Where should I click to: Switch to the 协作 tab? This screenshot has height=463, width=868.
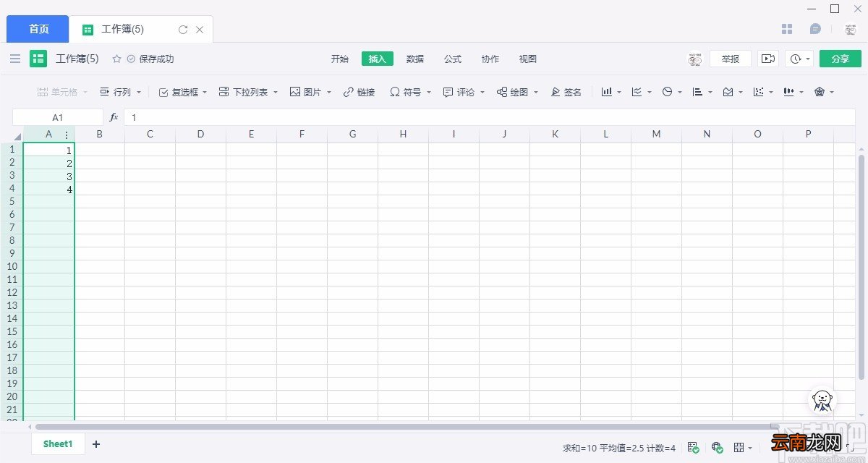(490, 59)
